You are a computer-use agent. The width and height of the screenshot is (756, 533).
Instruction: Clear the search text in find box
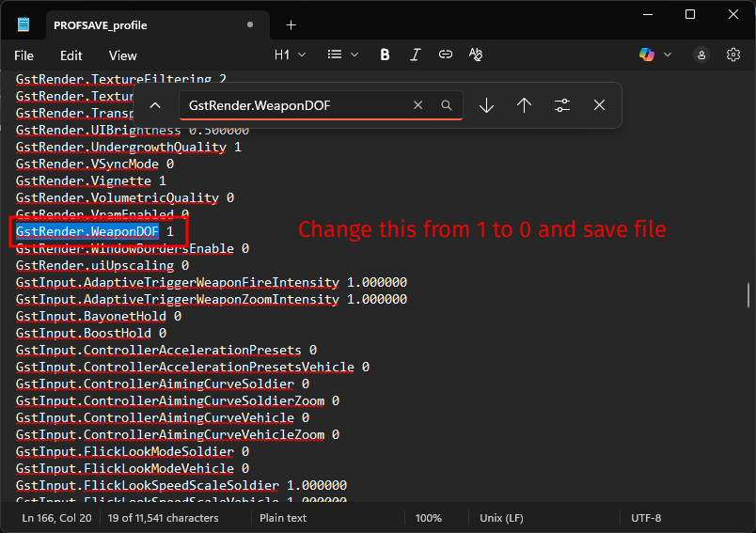click(418, 105)
